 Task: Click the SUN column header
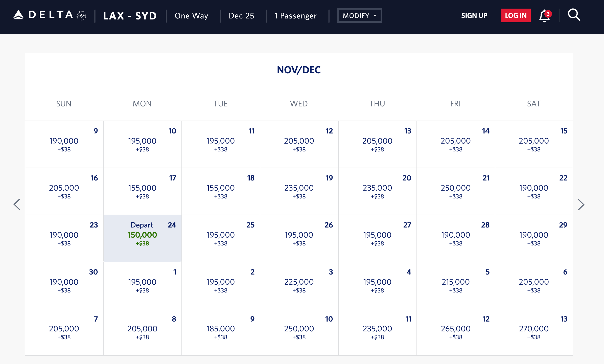point(64,104)
